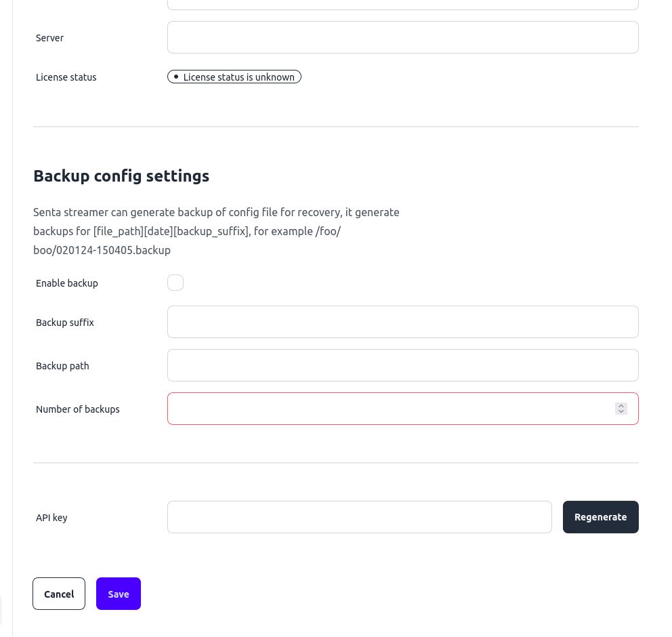
Task: Click the Number of backups stepper up arrow
Action: click(621, 405)
